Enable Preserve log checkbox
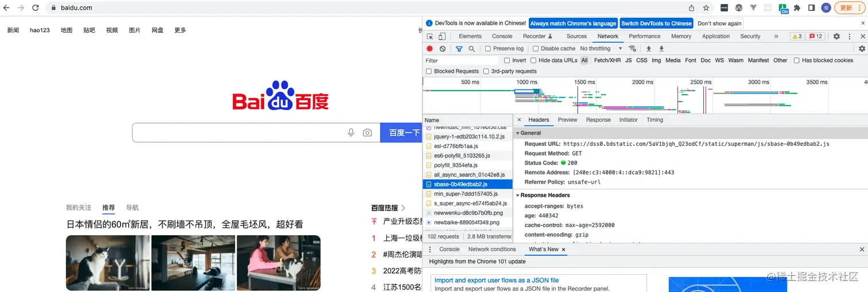The image size is (868, 292). 488,49
